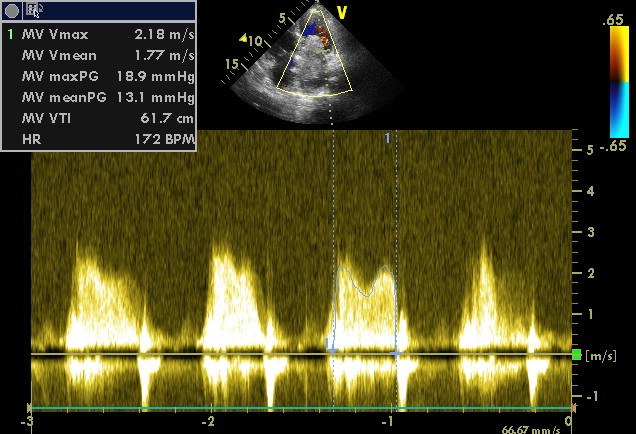This screenshot has width=636, height=434.
Task: Select the HR 172 BPM row
Action: (x=98, y=139)
